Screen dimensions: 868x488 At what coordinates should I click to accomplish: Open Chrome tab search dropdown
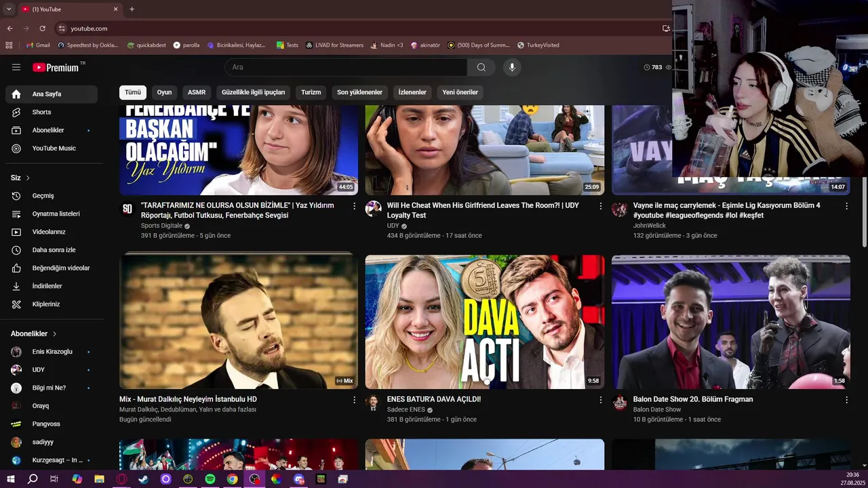coord(9,9)
